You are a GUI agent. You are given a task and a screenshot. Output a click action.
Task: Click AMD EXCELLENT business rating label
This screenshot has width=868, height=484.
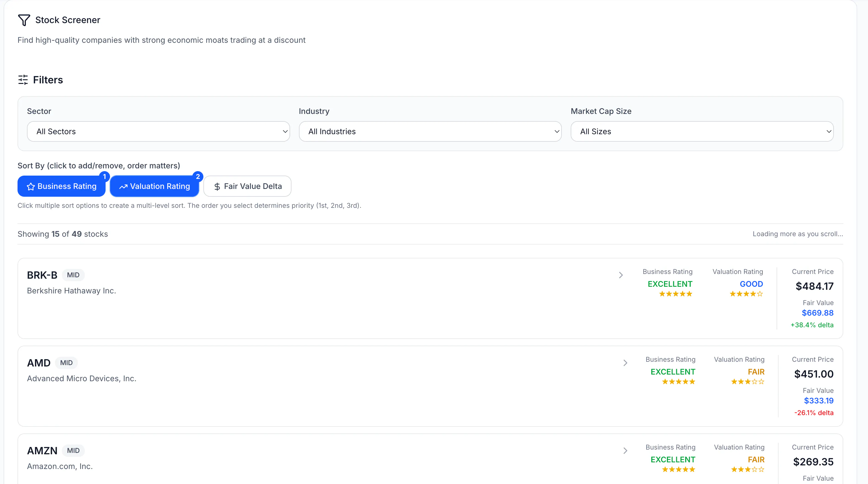click(x=673, y=372)
